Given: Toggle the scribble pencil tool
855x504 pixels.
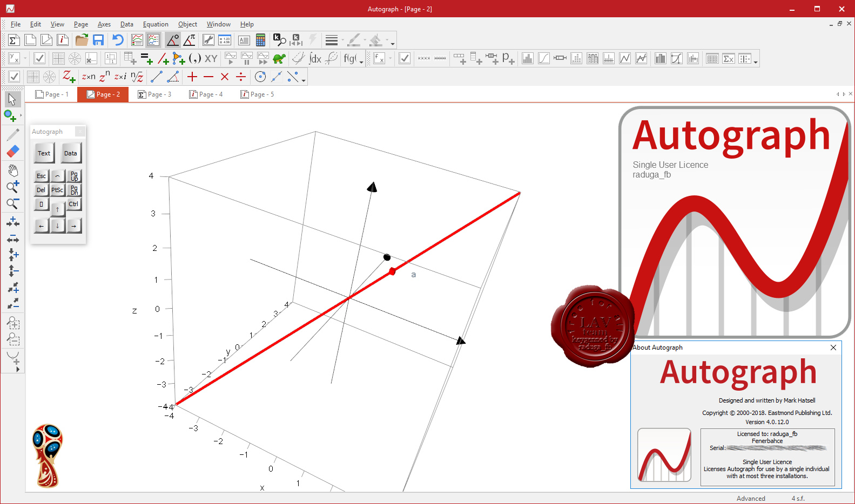Looking at the screenshot, I should tap(13, 134).
